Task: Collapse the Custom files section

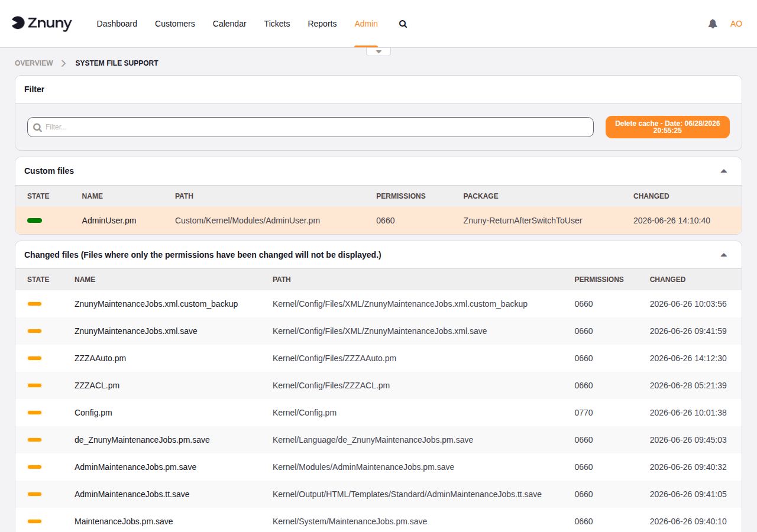Action: pyautogui.click(x=723, y=171)
